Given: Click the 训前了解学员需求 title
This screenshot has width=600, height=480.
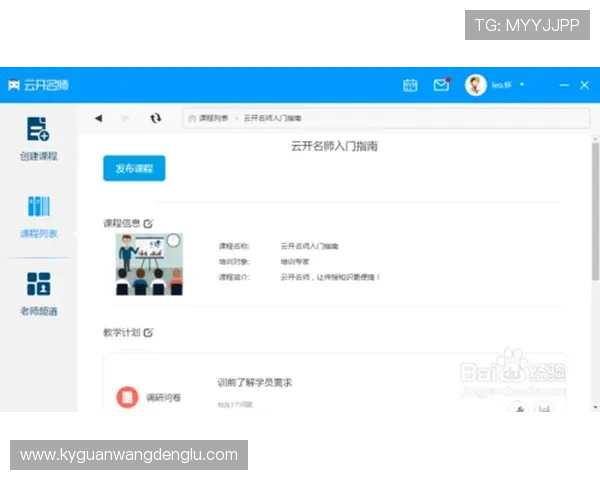Looking at the screenshot, I should pos(255,382).
